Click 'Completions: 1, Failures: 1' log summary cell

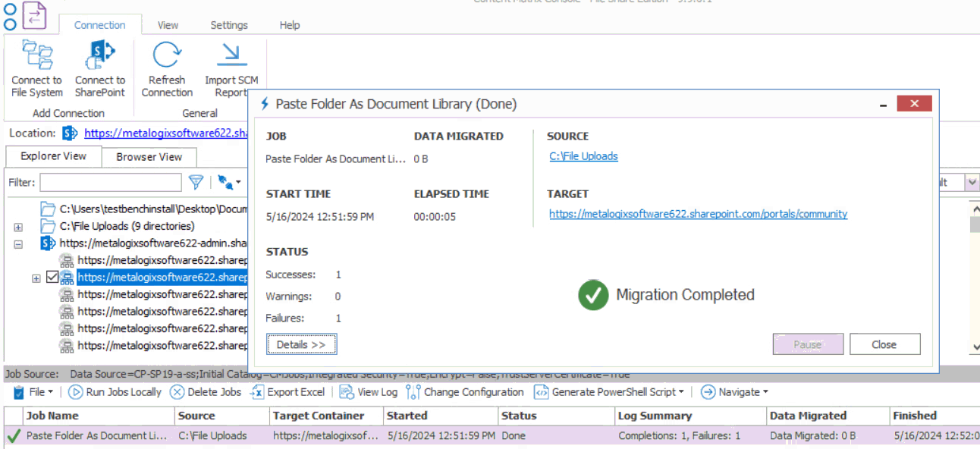(680, 436)
